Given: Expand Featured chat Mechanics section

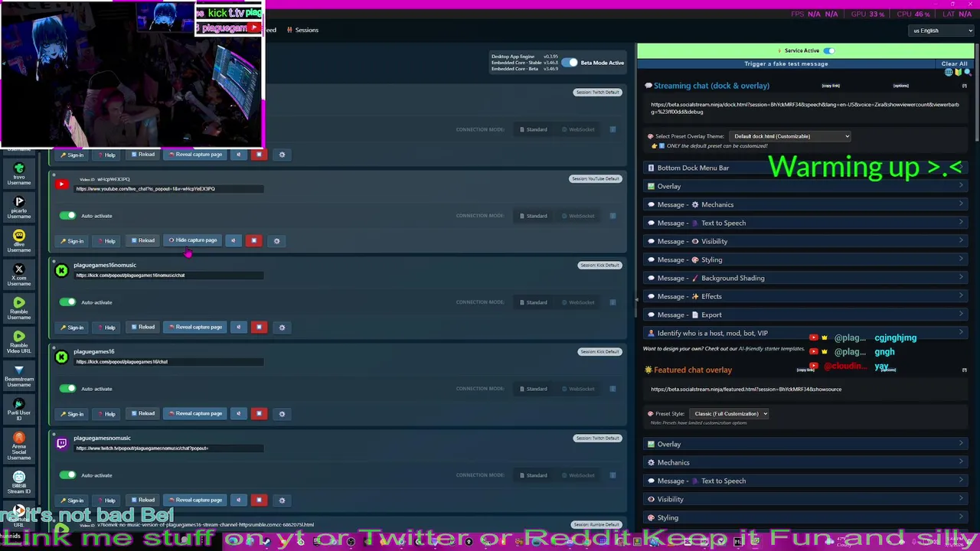Looking at the screenshot, I should pos(805,463).
